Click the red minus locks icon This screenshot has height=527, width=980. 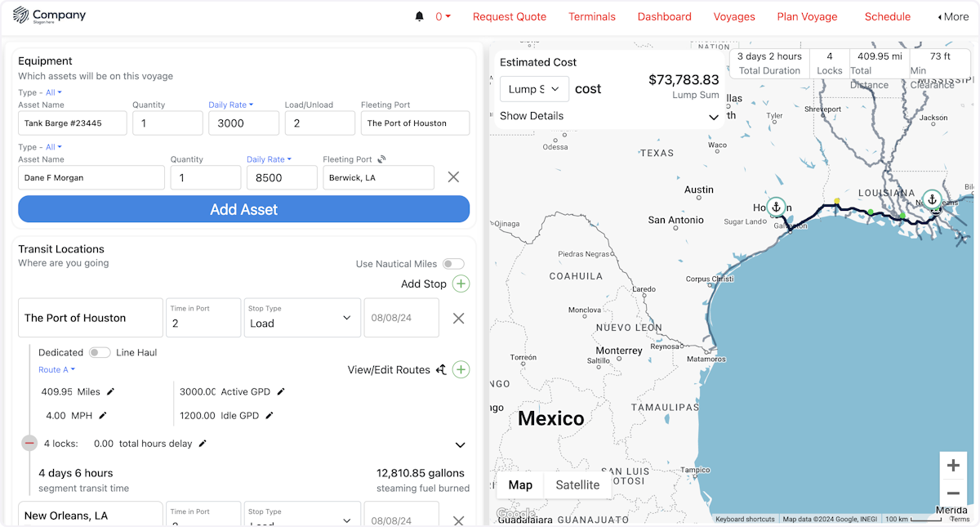point(29,443)
